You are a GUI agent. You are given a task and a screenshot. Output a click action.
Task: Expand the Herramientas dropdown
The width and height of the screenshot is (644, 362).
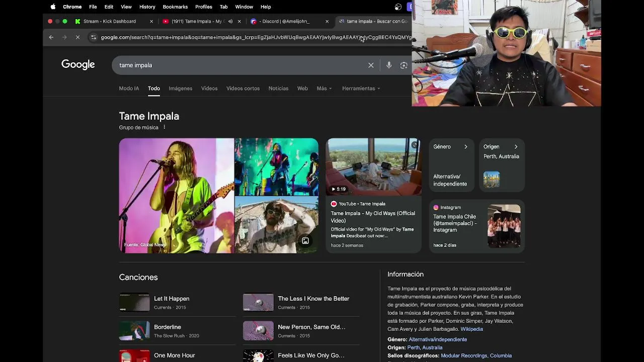tap(361, 88)
